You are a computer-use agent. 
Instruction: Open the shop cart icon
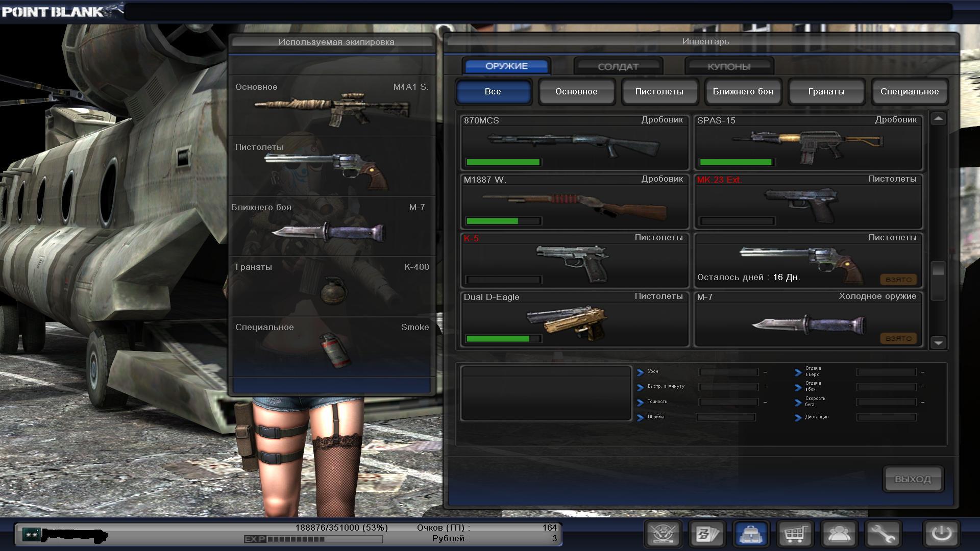[795, 534]
